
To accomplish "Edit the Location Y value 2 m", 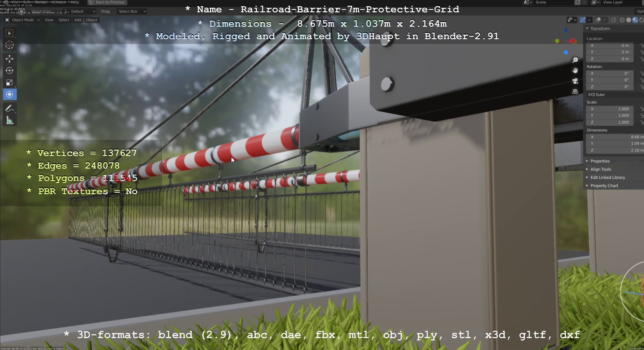I will coord(610,52).
